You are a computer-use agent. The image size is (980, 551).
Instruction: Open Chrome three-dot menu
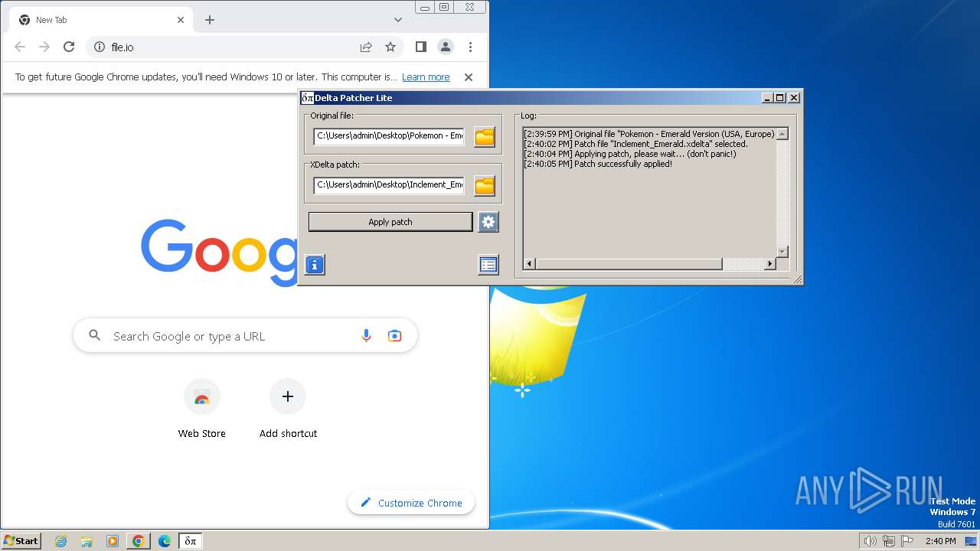470,47
